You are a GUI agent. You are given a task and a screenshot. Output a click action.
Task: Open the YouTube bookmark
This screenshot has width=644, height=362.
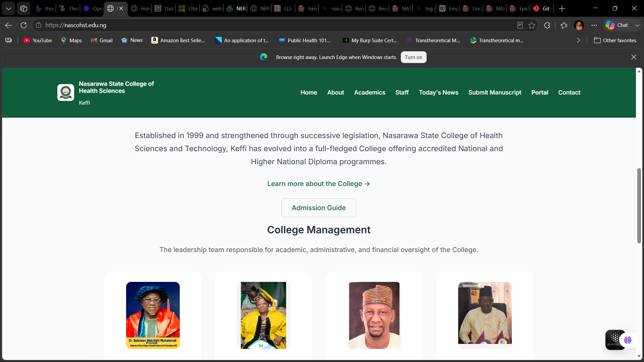pos(38,41)
